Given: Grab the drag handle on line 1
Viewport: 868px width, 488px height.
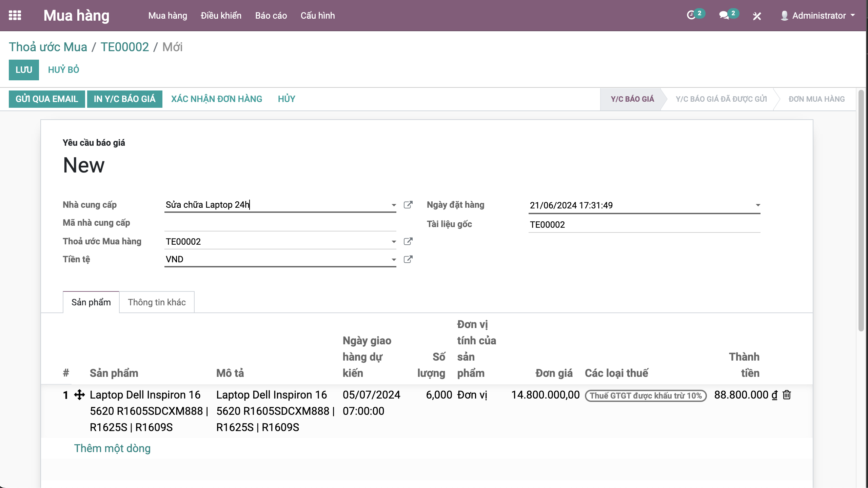Looking at the screenshot, I should 79,395.
